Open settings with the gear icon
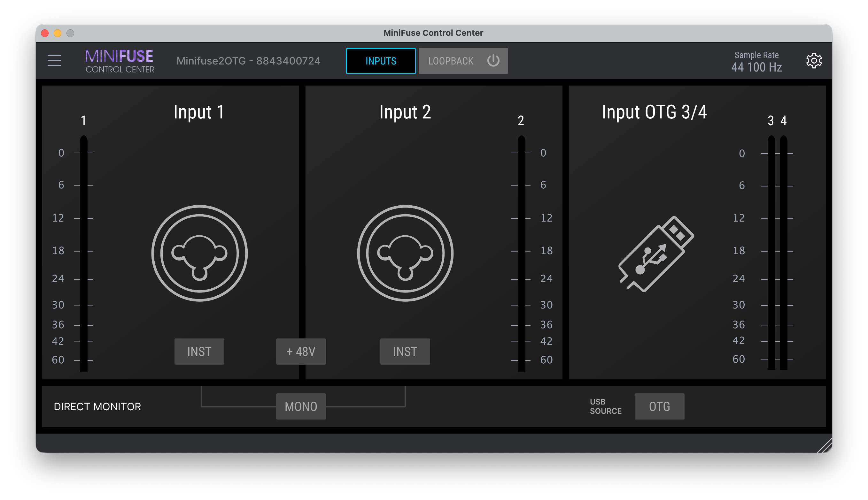 814,61
